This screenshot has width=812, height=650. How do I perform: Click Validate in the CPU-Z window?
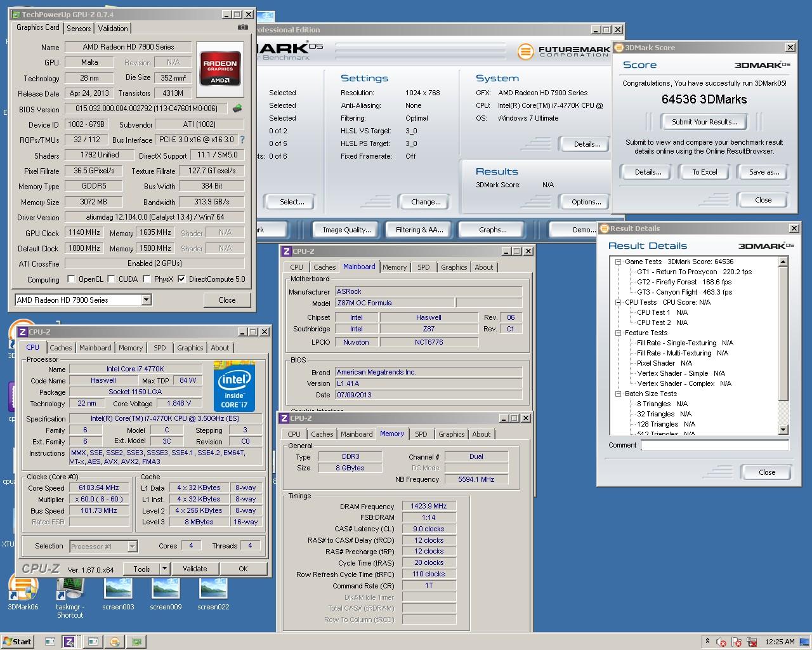click(x=195, y=569)
